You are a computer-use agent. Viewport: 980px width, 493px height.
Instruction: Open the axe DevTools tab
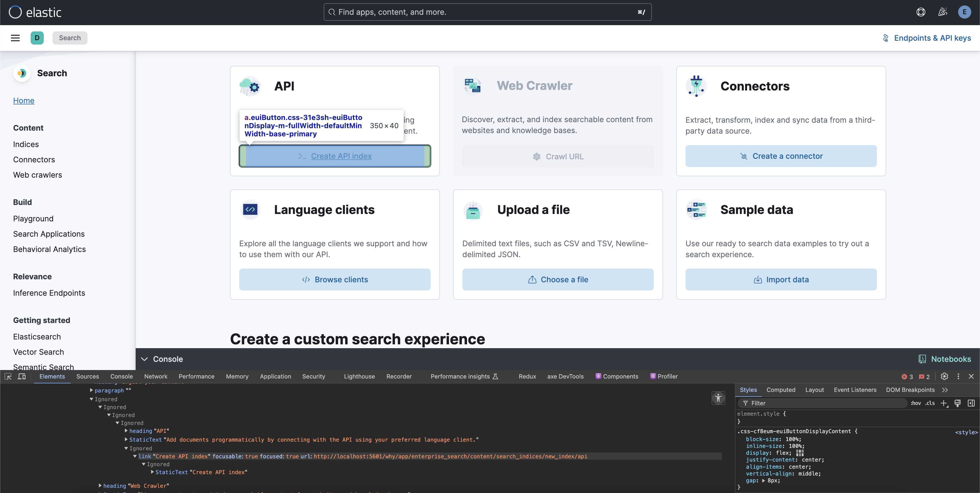pos(565,376)
